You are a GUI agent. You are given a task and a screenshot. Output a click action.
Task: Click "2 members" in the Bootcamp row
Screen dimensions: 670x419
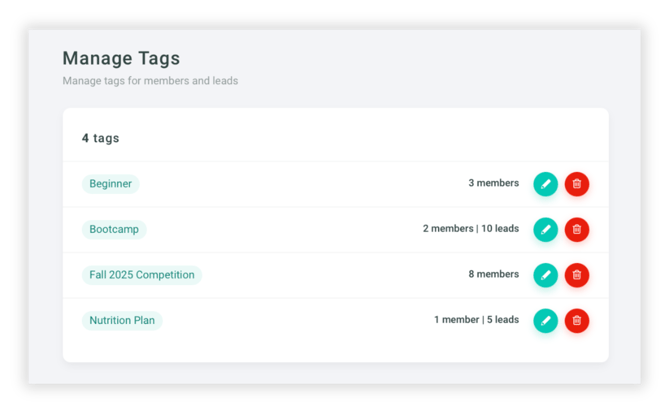(448, 229)
